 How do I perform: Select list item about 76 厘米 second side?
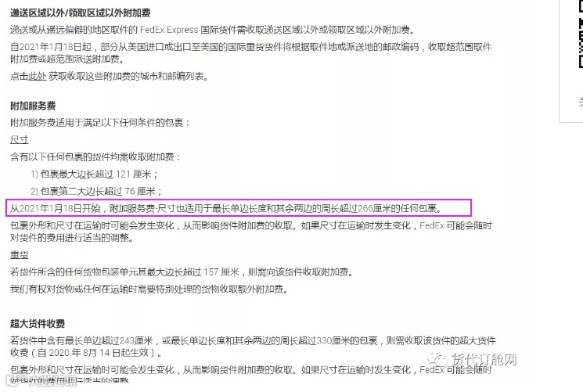pyautogui.click(x=96, y=191)
